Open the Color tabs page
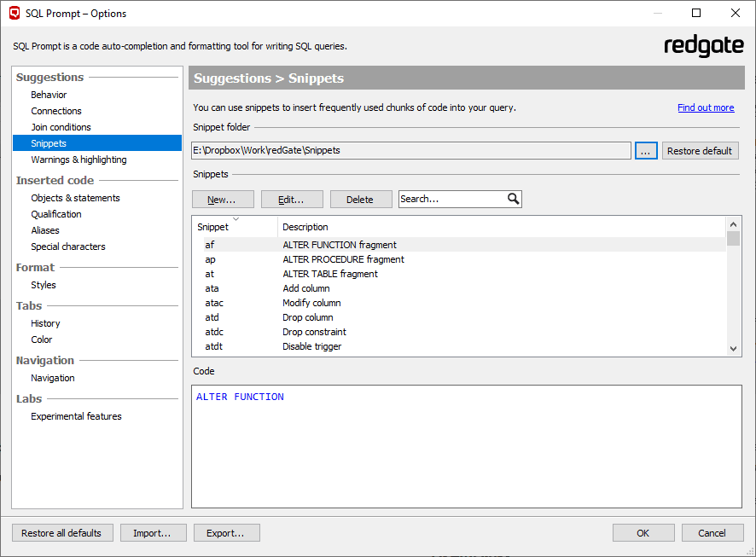 (42, 339)
